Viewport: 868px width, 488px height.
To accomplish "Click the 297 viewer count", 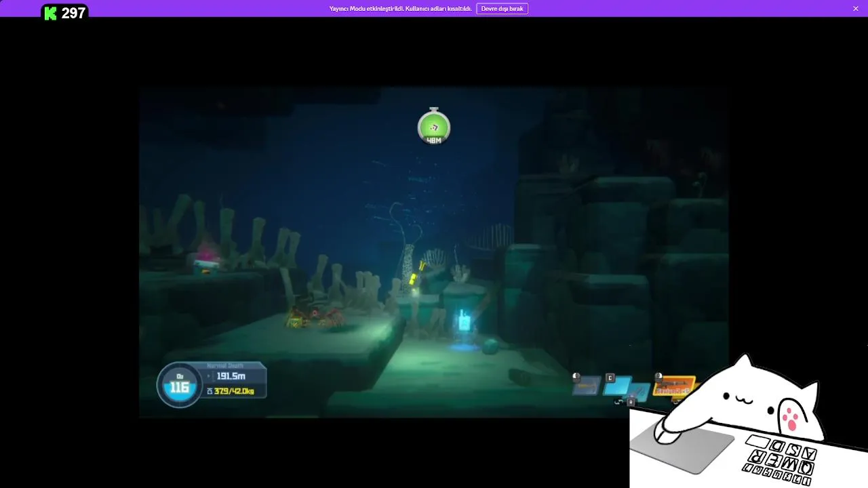I will [x=73, y=13].
